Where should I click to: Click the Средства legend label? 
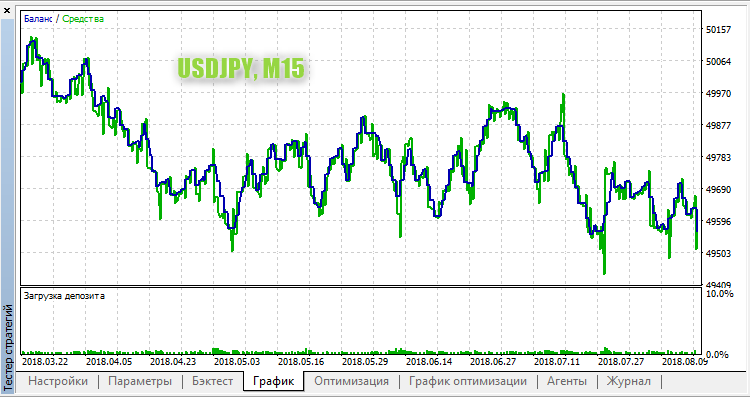pos(83,19)
